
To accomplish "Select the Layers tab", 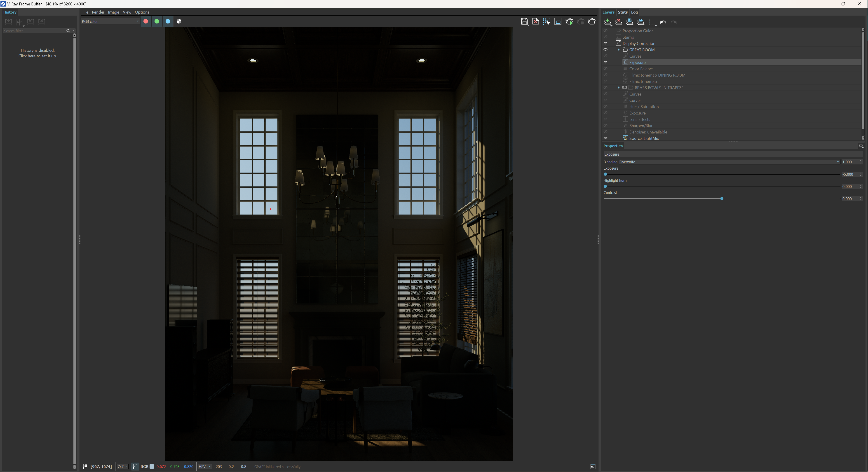I will [608, 12].
